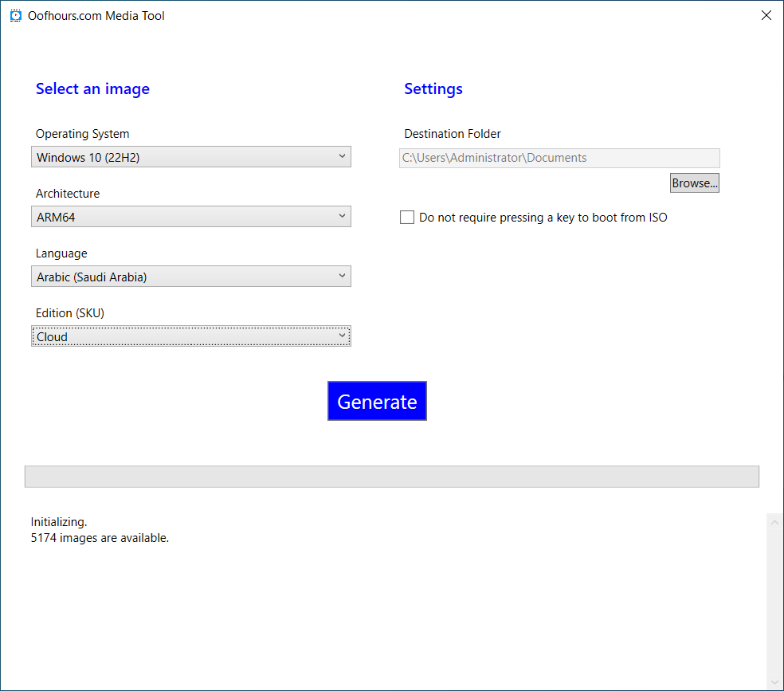Open the Browse dialog for Destination Folder
The image size is (784, 691).
click(x=694, y=183)
